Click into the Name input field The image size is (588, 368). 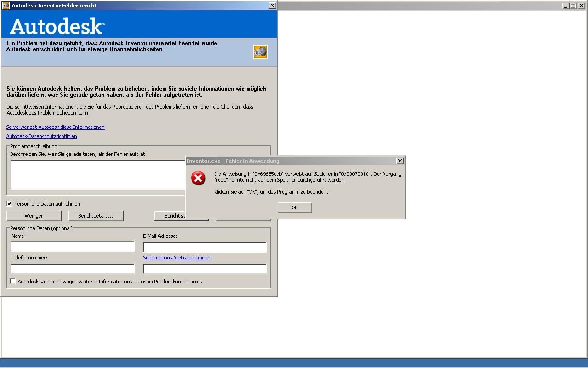coord(73,246)
